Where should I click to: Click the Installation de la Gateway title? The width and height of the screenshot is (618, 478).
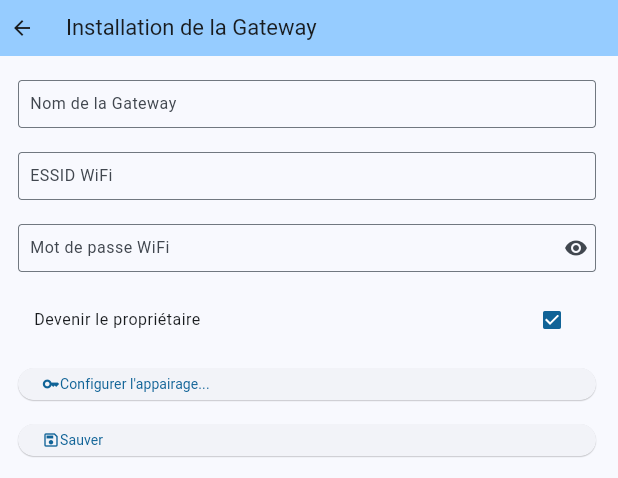click(191, 28)
